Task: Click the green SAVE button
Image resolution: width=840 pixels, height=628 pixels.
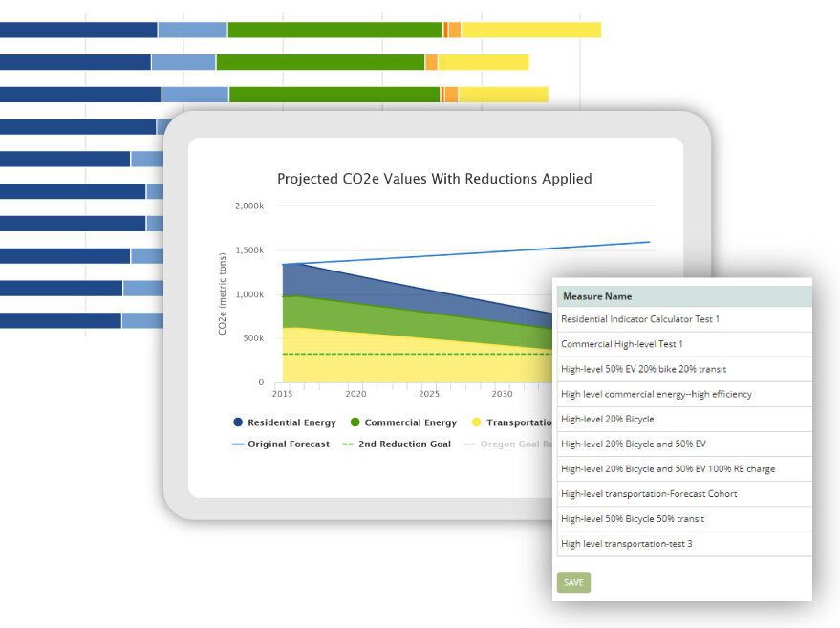Action: [573, 582]
